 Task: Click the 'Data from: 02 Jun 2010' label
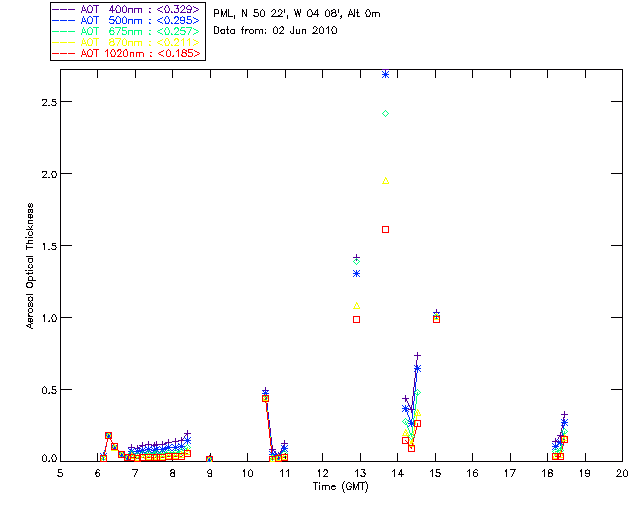pyautogui.click(x=276, y=31)
